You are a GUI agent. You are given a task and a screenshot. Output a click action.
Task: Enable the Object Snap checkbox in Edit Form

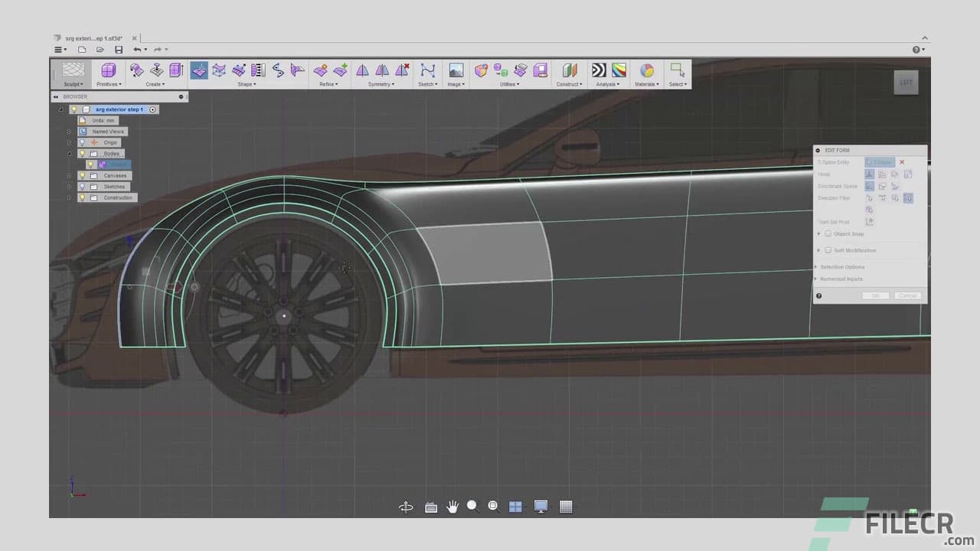[828, 234]
